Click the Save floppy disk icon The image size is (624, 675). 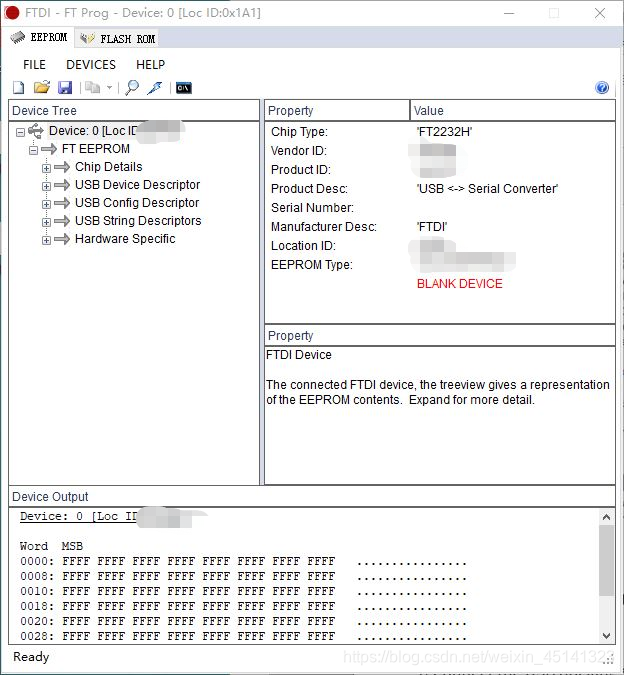[65, 87]
